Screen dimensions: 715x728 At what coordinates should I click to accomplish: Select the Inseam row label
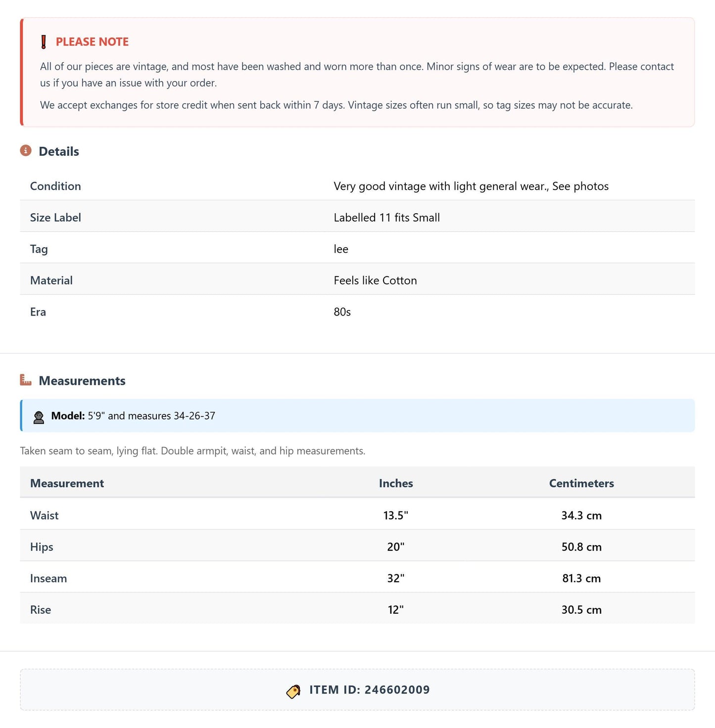click(x=48, y=578)
